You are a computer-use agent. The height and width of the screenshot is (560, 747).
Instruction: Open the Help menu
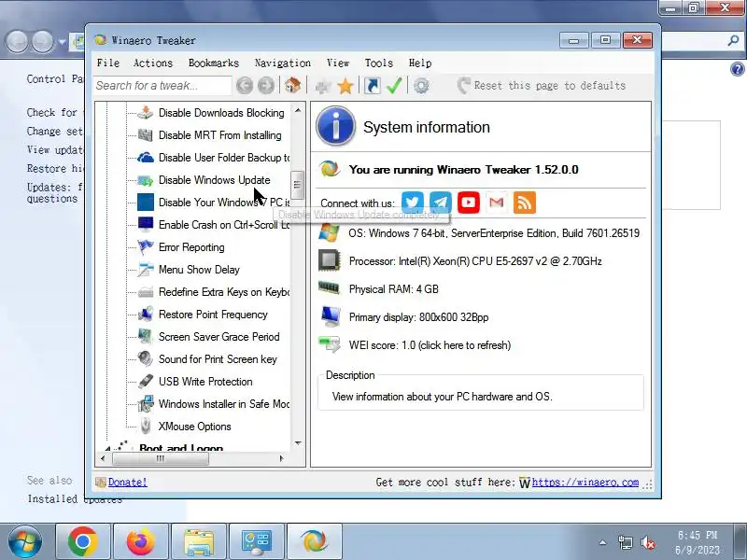(419, 63)
